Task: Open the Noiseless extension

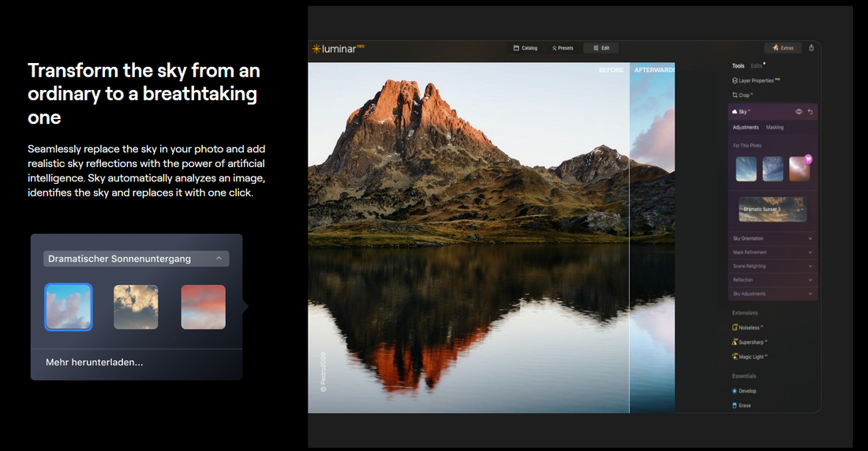Action: tap(749, 327)
